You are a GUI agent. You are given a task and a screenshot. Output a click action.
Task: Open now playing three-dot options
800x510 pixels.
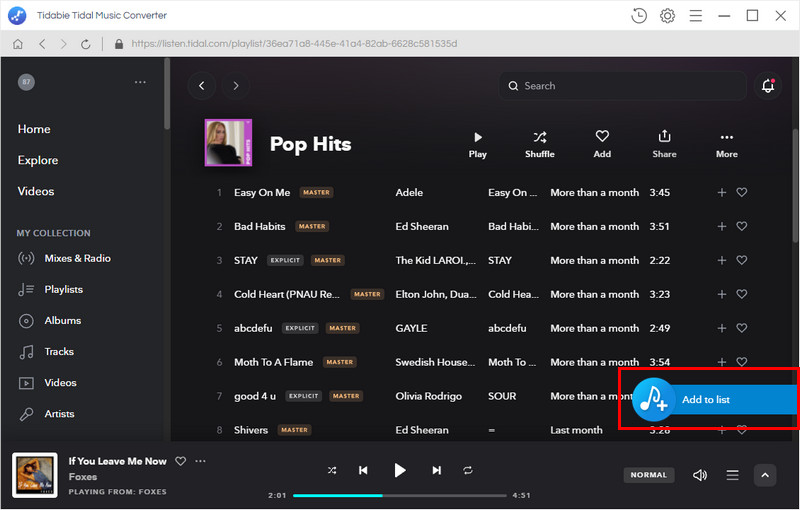point(201,461)
